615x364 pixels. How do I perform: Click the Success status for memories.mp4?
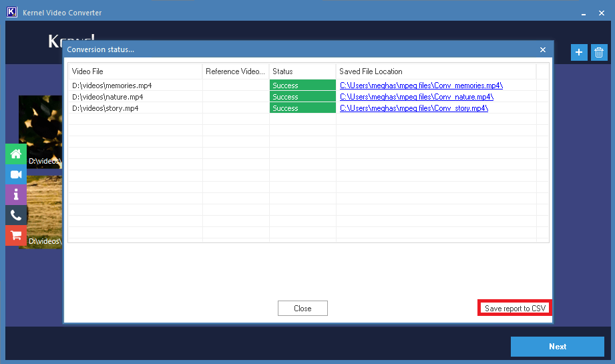pyautogui.click(x=302, y=85)
